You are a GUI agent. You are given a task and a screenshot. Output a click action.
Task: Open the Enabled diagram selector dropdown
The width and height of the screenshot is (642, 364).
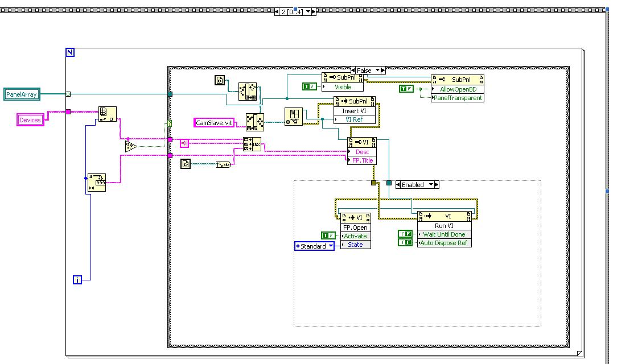click(431, 185)
